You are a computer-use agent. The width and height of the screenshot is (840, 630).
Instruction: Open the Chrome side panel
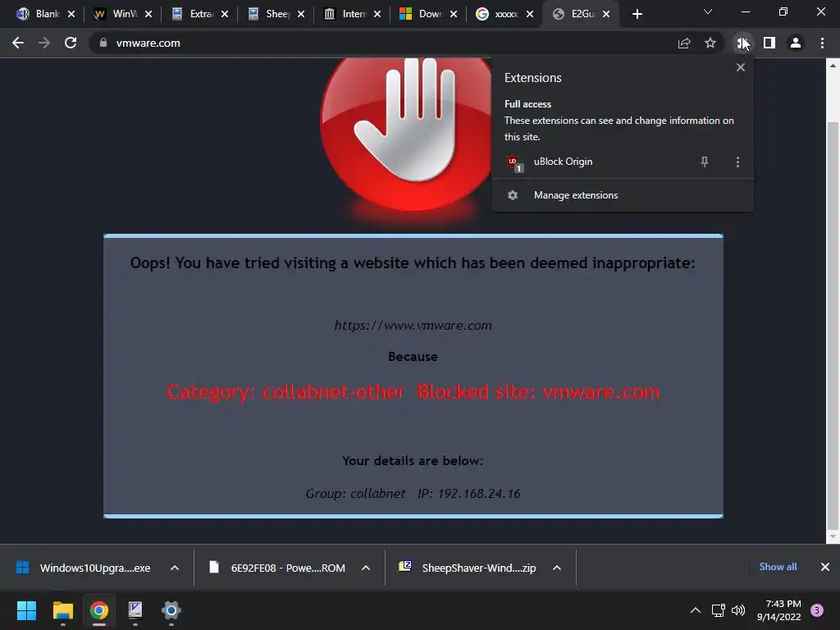click(769, 43)
